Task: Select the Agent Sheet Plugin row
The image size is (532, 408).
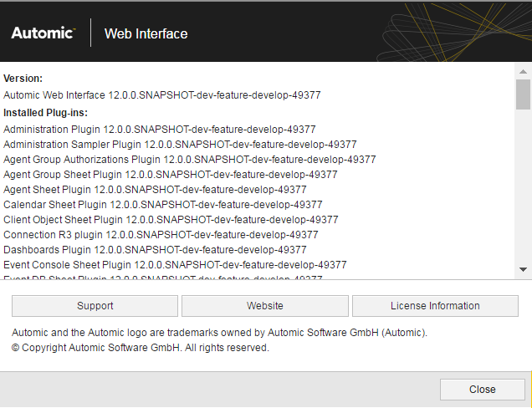Action: point(155,189)
